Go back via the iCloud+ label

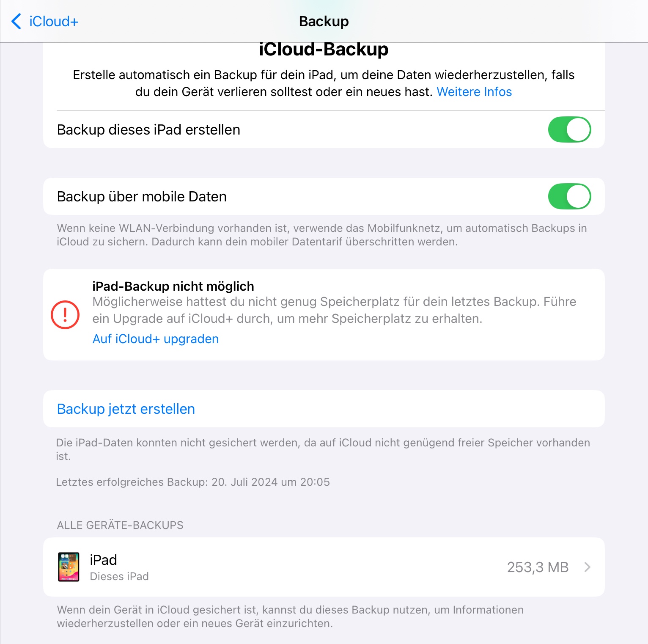click(54, 21)
